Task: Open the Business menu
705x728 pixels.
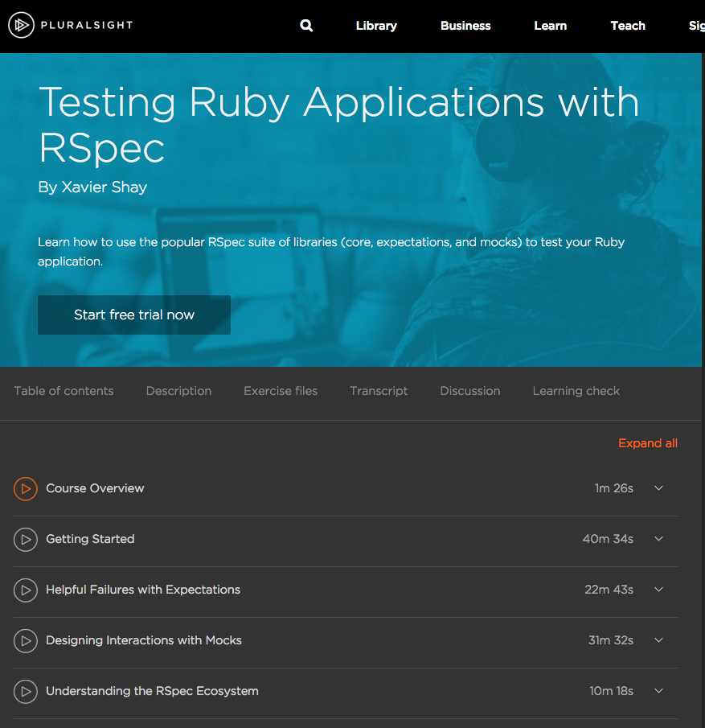Action: click(465, 25)
